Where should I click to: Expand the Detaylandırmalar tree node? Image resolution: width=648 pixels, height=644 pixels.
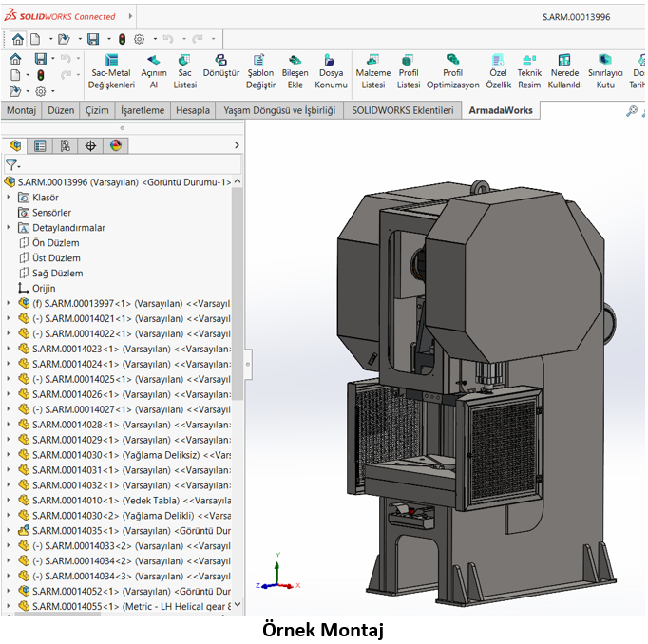[10, 228]
